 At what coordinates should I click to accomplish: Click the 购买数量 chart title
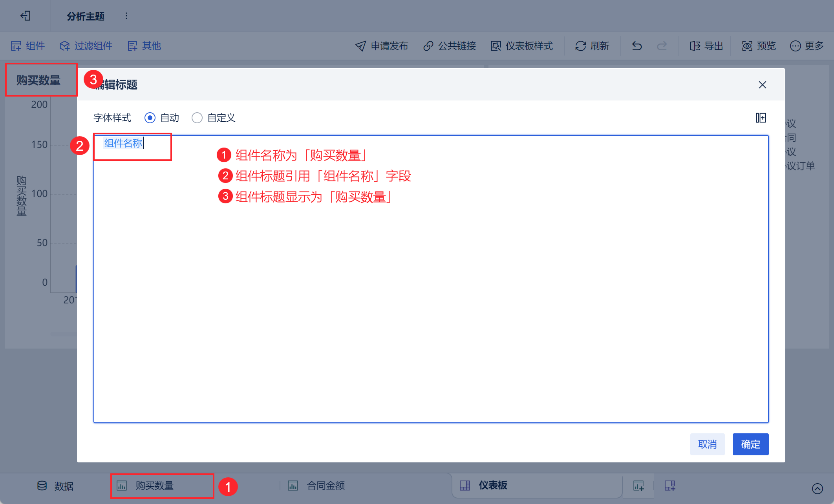(38, 80)
